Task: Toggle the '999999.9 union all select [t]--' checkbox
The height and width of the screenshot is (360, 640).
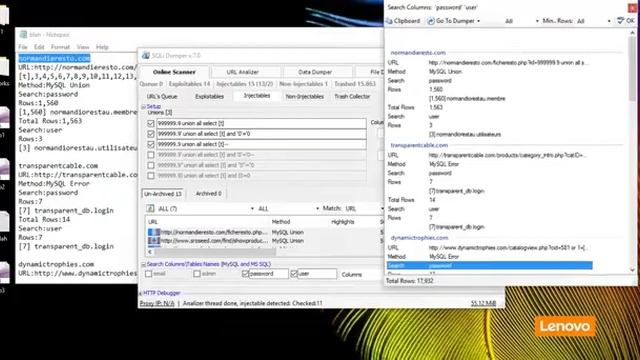Action: click(x=151, y=144)
